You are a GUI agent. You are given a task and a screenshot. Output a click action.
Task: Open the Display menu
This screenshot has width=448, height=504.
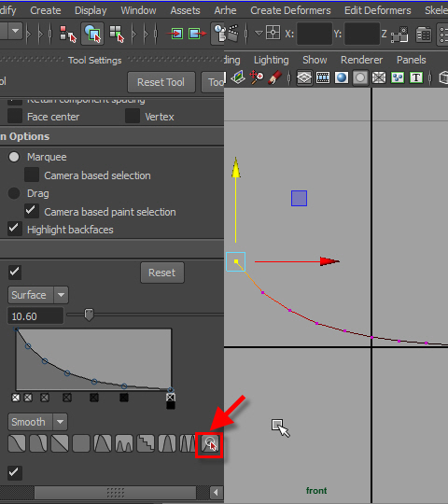pyautogui.click(x=91, y=10)
